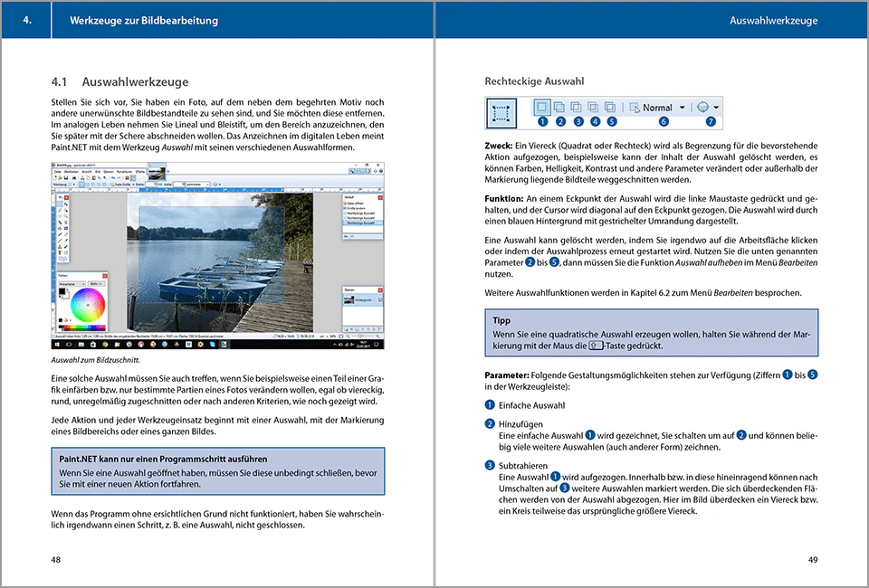The width and height of the screenshot is (869, 588).
Task: Open the Normal selection type dropdown arrow
Action: pyautogui.click(x=683, y=108)
